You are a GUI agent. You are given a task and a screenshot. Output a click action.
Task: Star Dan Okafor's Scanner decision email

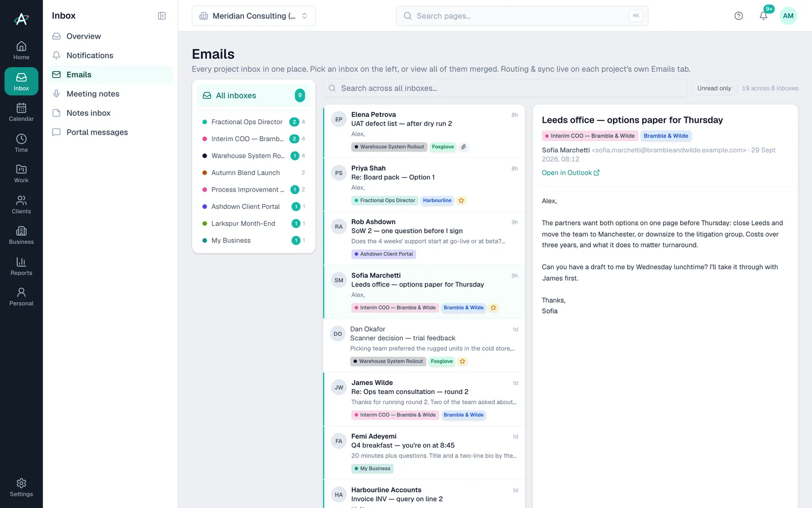click(462, 362)
